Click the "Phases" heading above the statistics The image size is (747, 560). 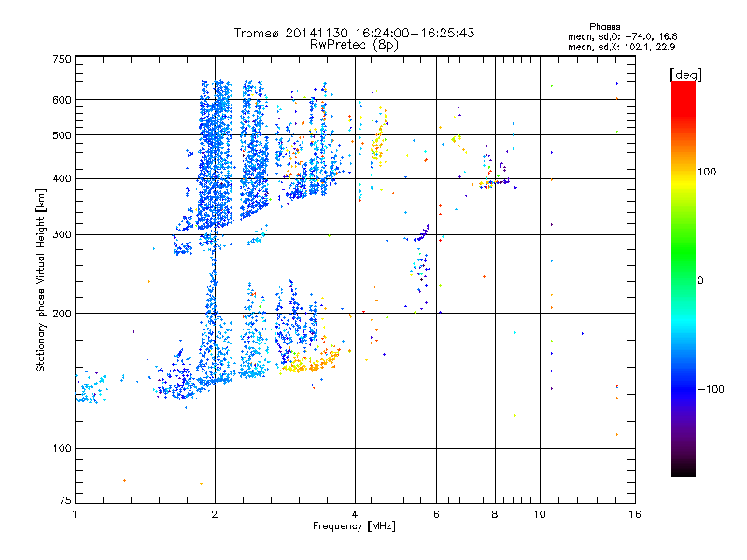(x=604, y=27)
